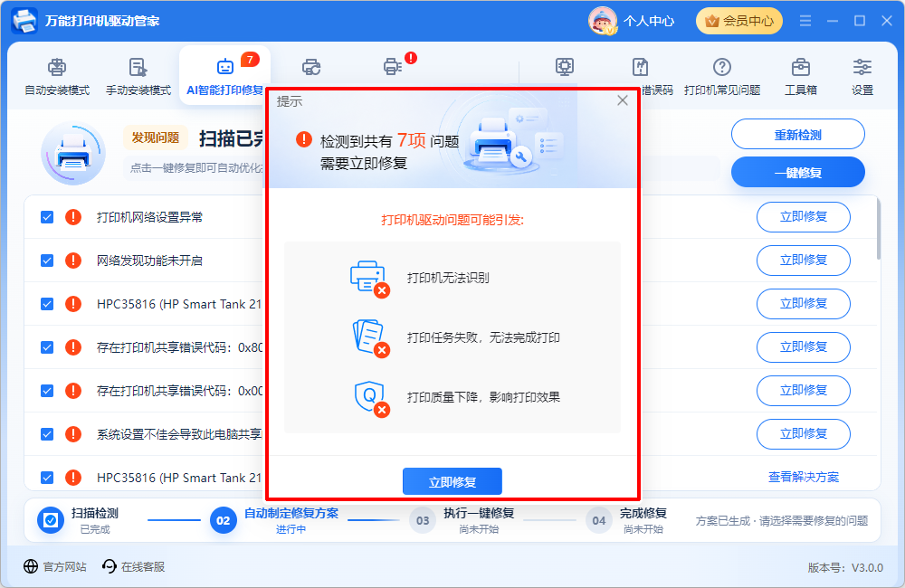Open the 查看解决方案 link
The height and width of the screenshot is (588, 905).
804,478
